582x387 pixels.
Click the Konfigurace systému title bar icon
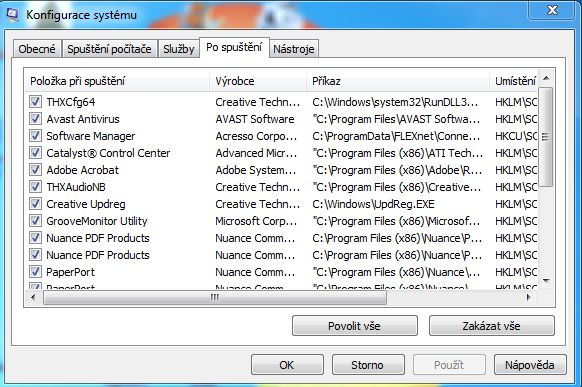coord(12,15)
